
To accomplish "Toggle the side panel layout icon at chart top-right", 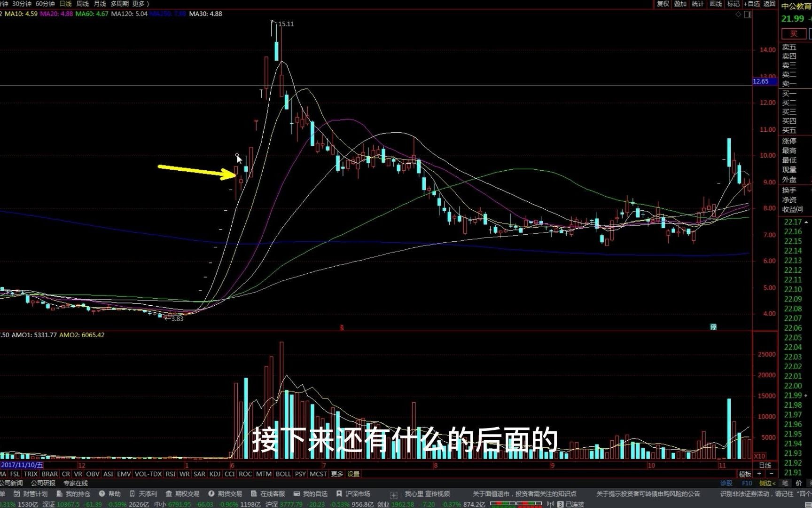I will pos(748,15).
